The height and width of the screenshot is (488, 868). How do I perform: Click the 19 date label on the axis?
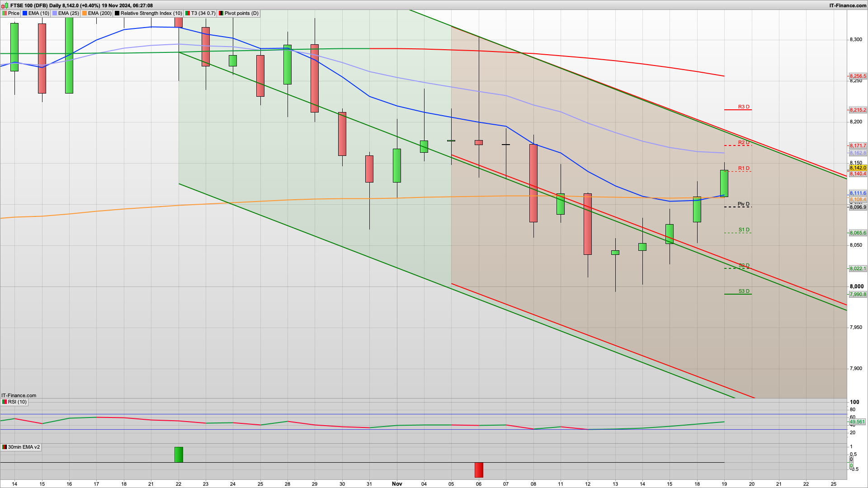pos(724,484)
